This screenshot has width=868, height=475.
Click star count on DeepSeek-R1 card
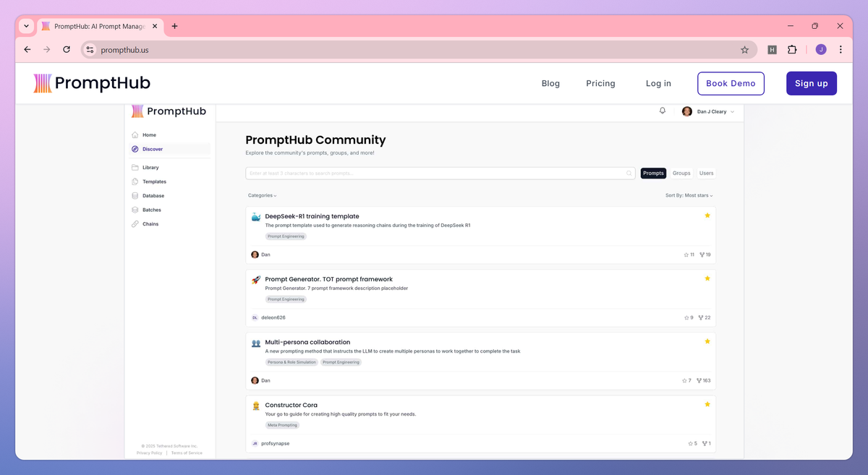pyautogui.click(x=689, y=254)
